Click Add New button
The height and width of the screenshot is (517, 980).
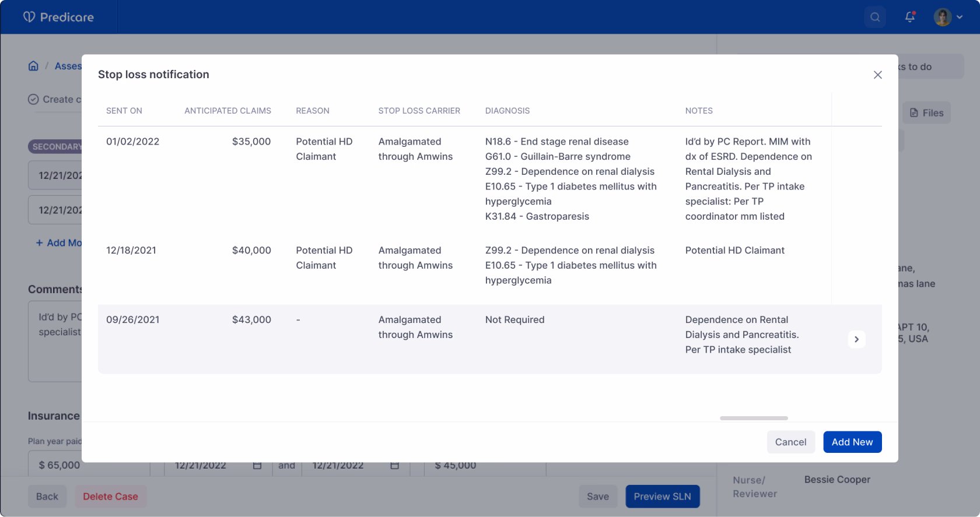point(852,442)
